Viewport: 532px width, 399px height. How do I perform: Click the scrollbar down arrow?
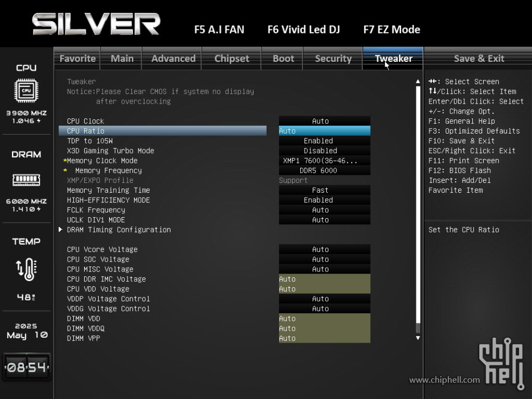[x=417, y=338]
